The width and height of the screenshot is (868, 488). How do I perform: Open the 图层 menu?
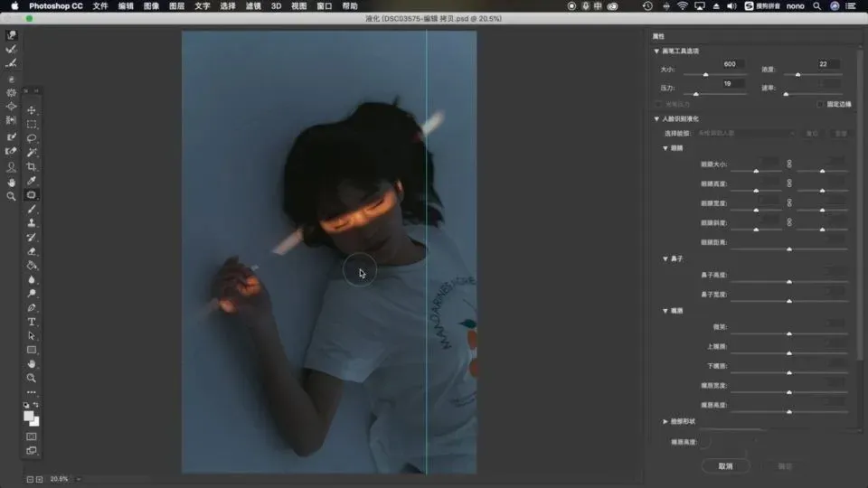(176, 6)
